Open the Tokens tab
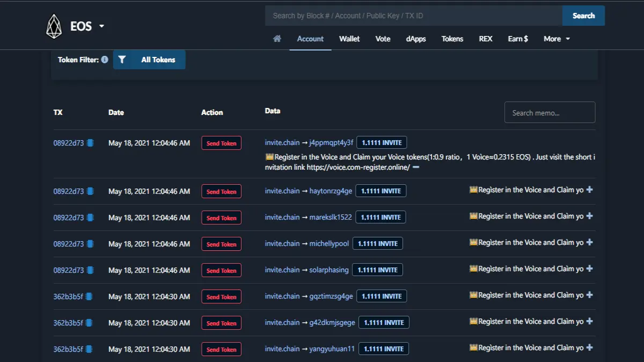 coord(452,39)
